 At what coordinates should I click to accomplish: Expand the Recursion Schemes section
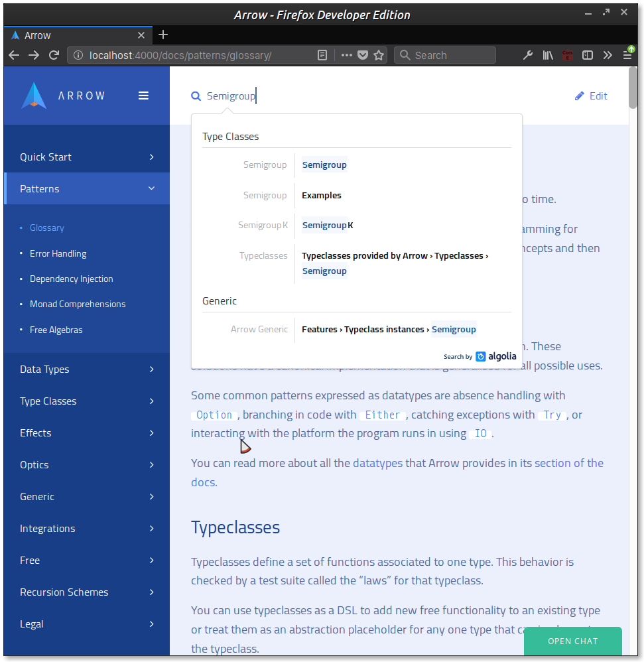coord(87,592)
